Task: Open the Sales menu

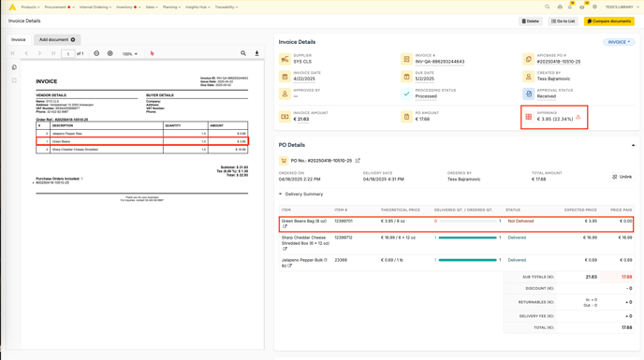Action: point(152,7)
